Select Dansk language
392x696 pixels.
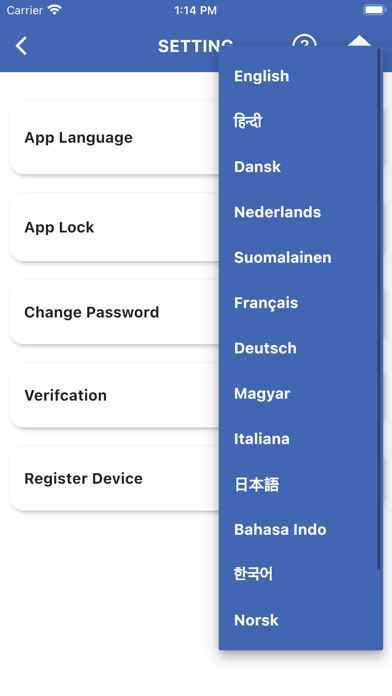coord(257,166)
